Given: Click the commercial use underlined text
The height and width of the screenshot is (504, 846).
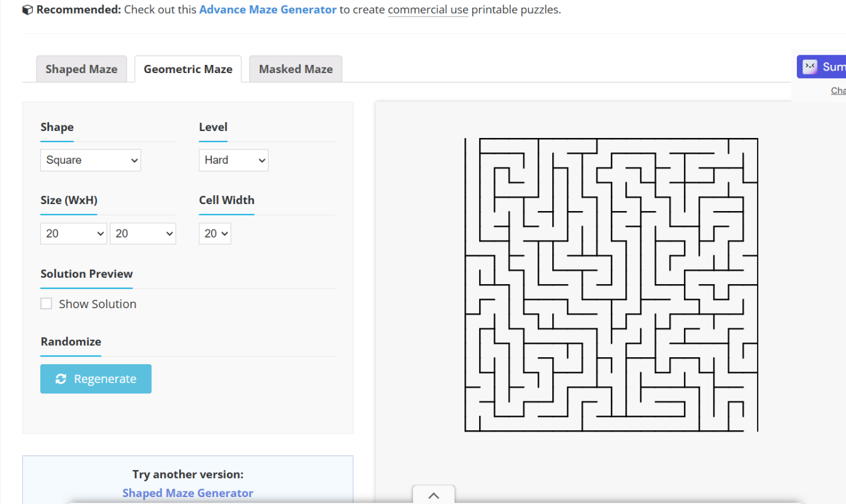Looking at the screenshot, I should [x=428, y=9].
